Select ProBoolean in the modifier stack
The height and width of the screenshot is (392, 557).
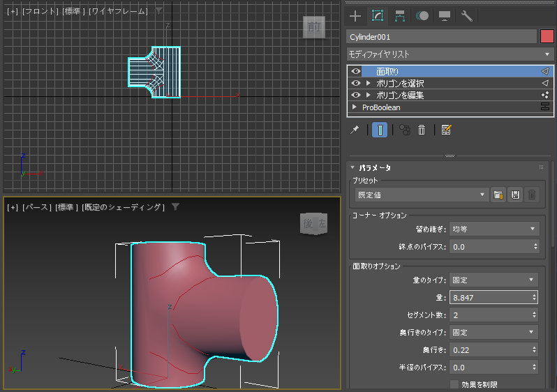450,107
